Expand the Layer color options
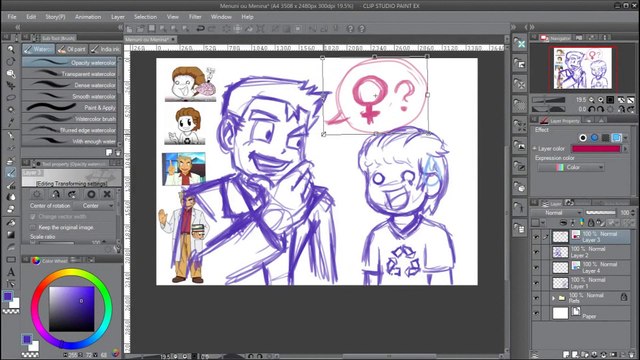The image size is (640, 360). point(535,148)
